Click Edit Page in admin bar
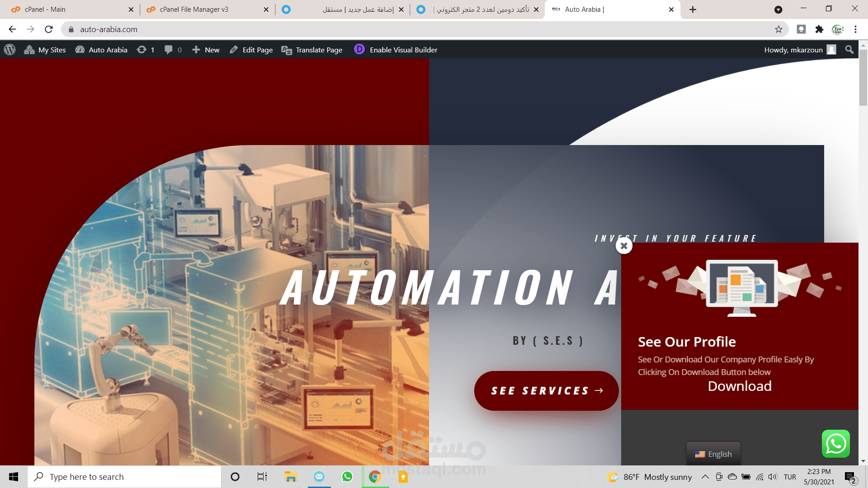 (251, 50)
